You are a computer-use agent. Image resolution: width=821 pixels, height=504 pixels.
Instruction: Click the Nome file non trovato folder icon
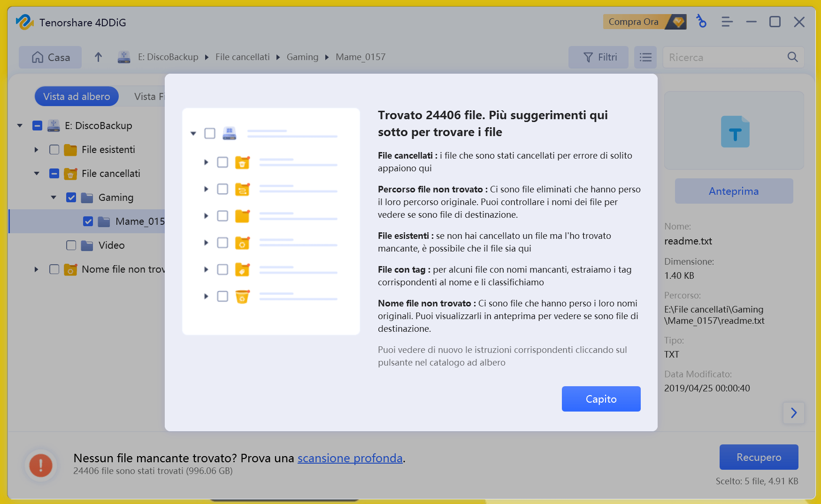point(70,269)
